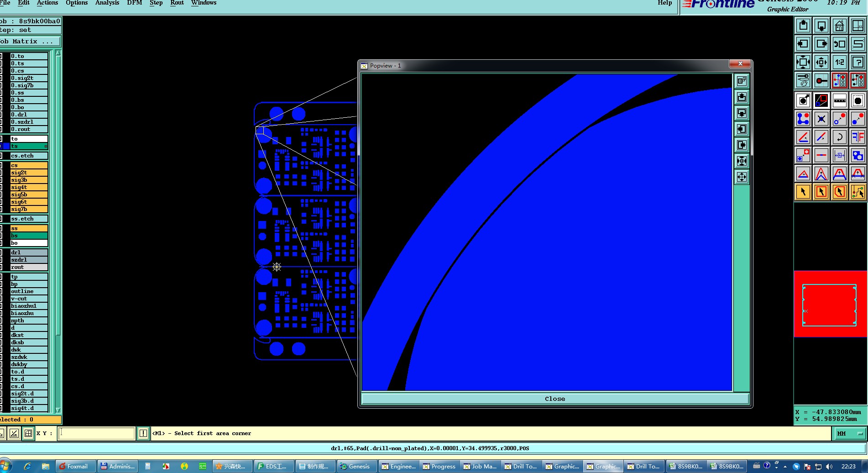Open the Help menu
The image size is (868, 473).
point(664,3)
